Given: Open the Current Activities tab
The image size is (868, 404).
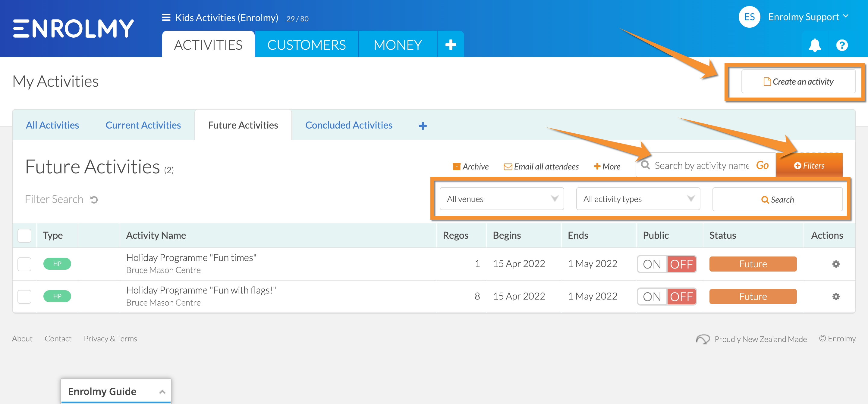Looking at the screenshot, I should (x=143, y=125).
